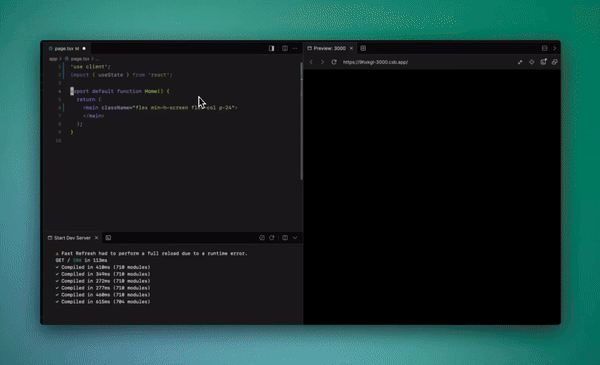This screenshot has height=365, width=600.
Task: Collapse the preview panel with chevron arrow
Action: (x=554, y=48)
